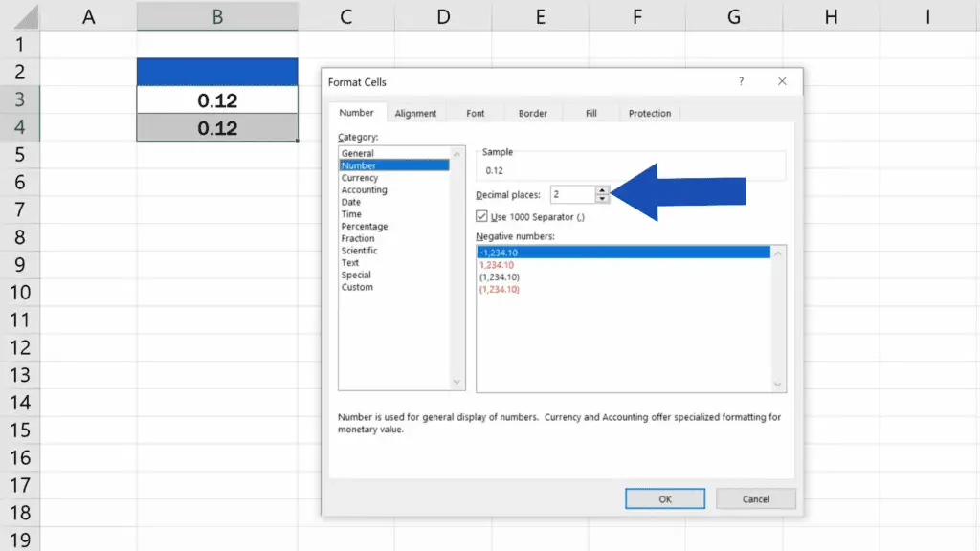Select Time category
The height and width of the screenshot is (551, 980).
click(393, 213)
